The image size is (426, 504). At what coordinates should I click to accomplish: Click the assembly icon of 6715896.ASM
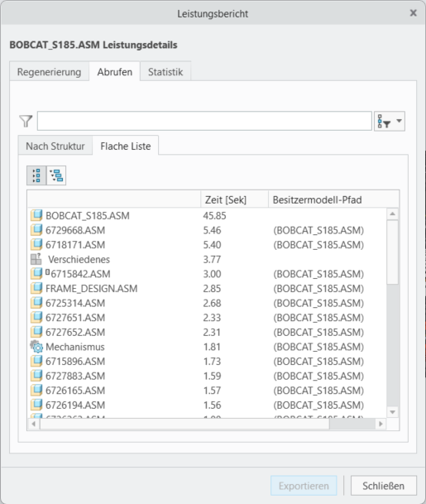coord(36,361)
